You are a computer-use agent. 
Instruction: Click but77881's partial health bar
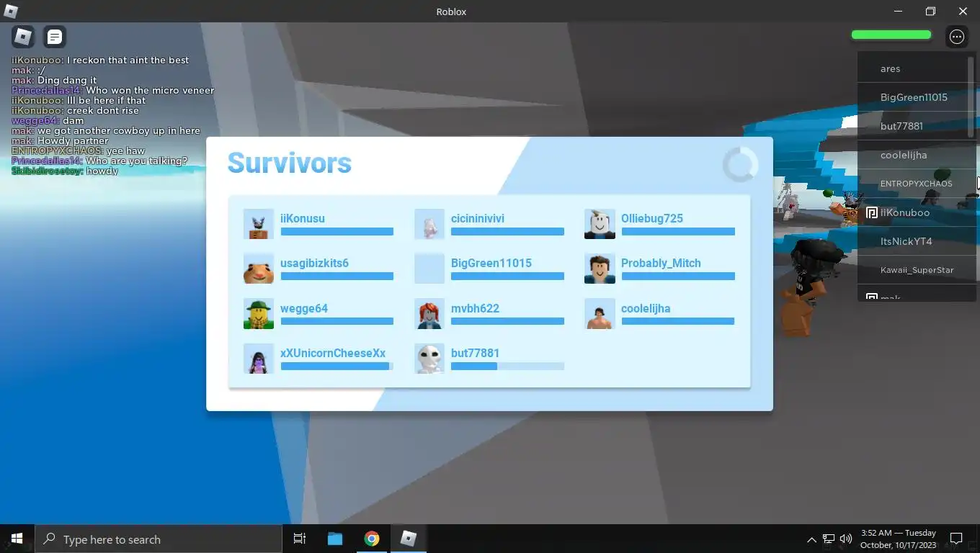click(x=507, y=367)
